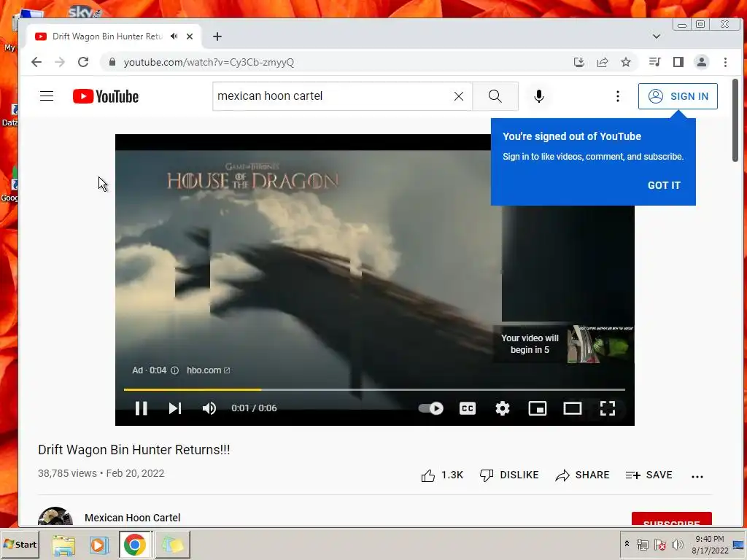Image resolution: width=747 pixels, height=560 pixels.
Task: Open a new browser tab
Action: pos(217,36)
